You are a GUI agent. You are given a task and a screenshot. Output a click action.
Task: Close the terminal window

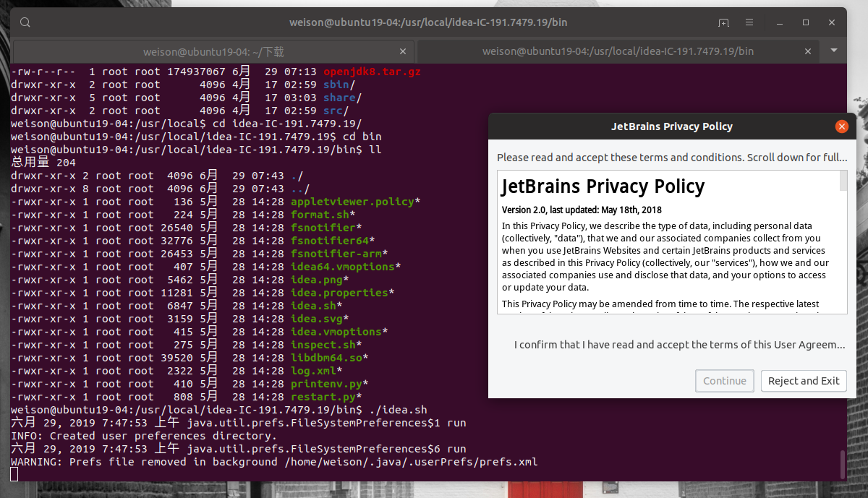point(831,22)
